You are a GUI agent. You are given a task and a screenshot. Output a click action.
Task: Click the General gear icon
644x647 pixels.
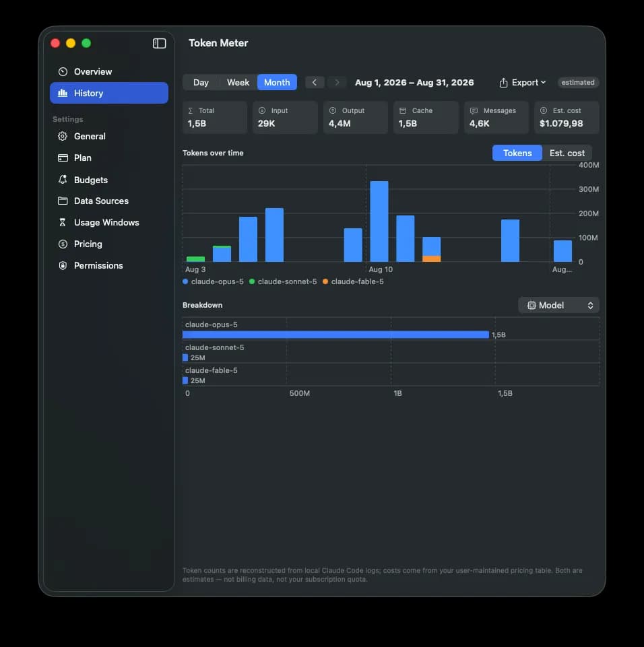pyautogui.click(x=63, y=136)
